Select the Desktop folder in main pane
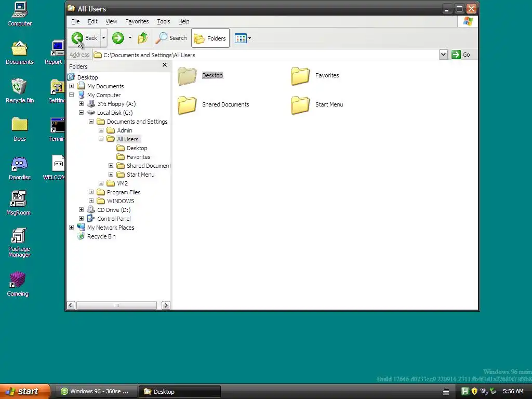 coord(201,75)
